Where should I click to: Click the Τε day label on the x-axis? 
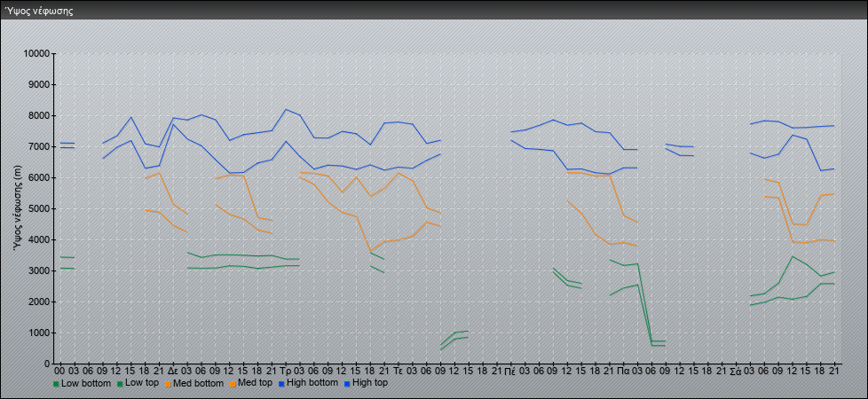click(x=398, y=372)
